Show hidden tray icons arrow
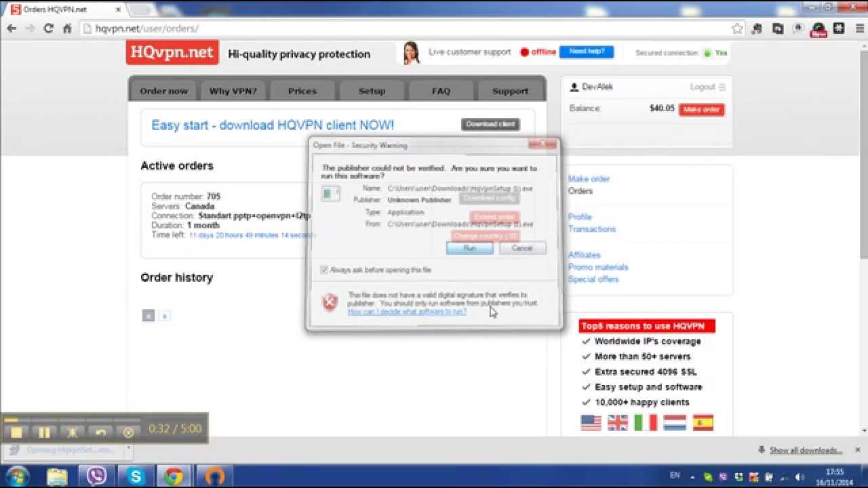 [x=691, y=476]
